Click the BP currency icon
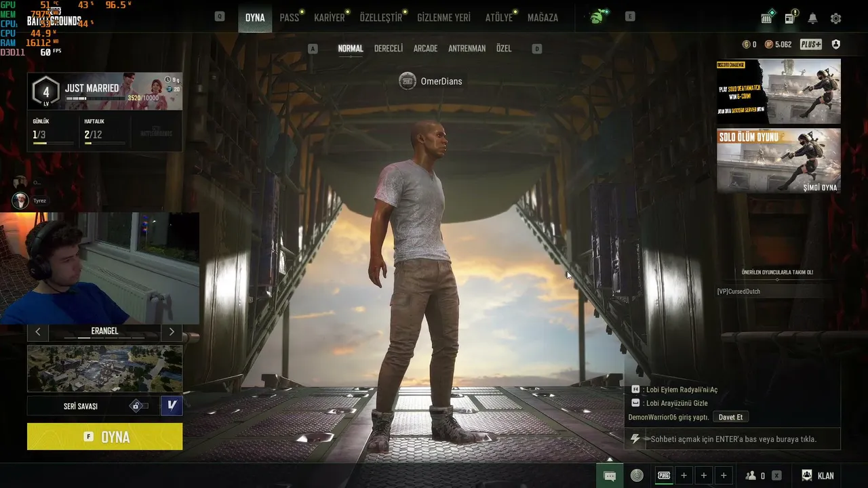Screen dimensions: 868x488 [x=769, y=45]
